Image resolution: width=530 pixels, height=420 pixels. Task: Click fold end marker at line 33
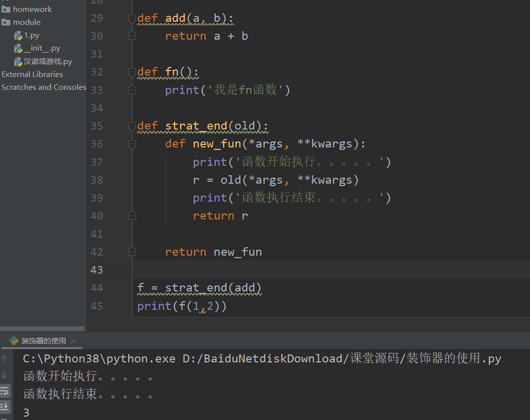[x=132, y=89]
